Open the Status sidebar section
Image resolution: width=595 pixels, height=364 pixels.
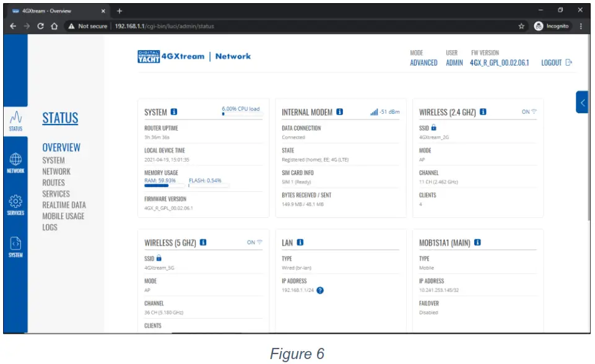point(15,121)
